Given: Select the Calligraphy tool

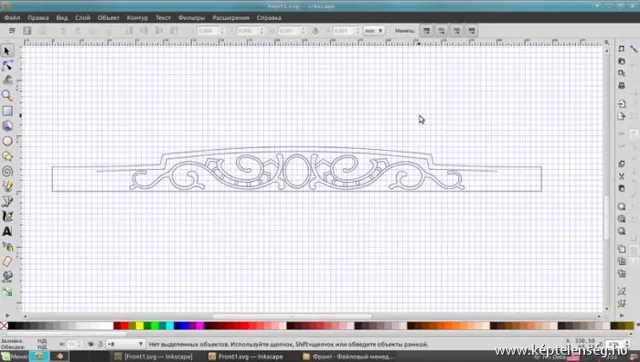Looking at the screenshot, I should coord(7,216).
